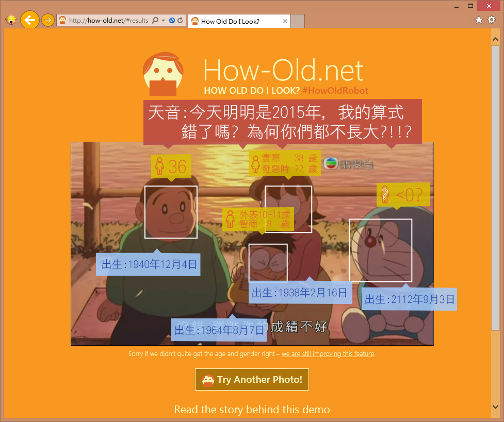Click the browser forward arrow button

pyautogui.click(x=48, y=20)
